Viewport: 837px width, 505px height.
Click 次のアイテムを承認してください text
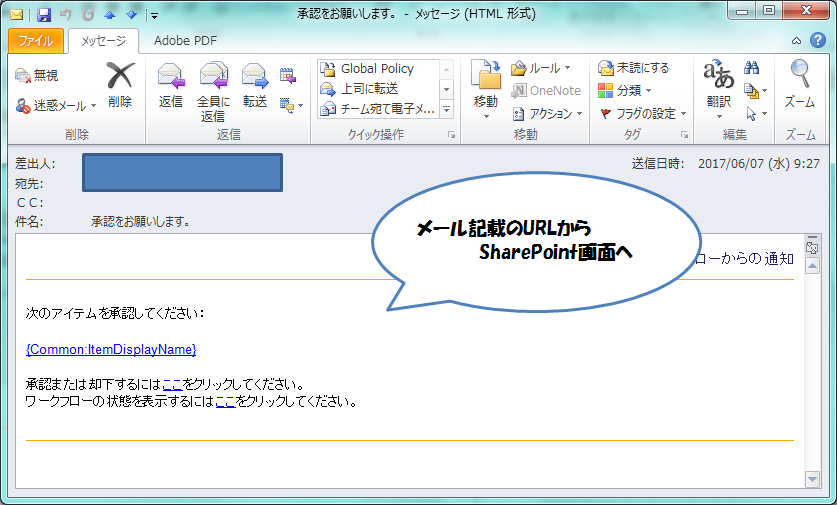115,313
